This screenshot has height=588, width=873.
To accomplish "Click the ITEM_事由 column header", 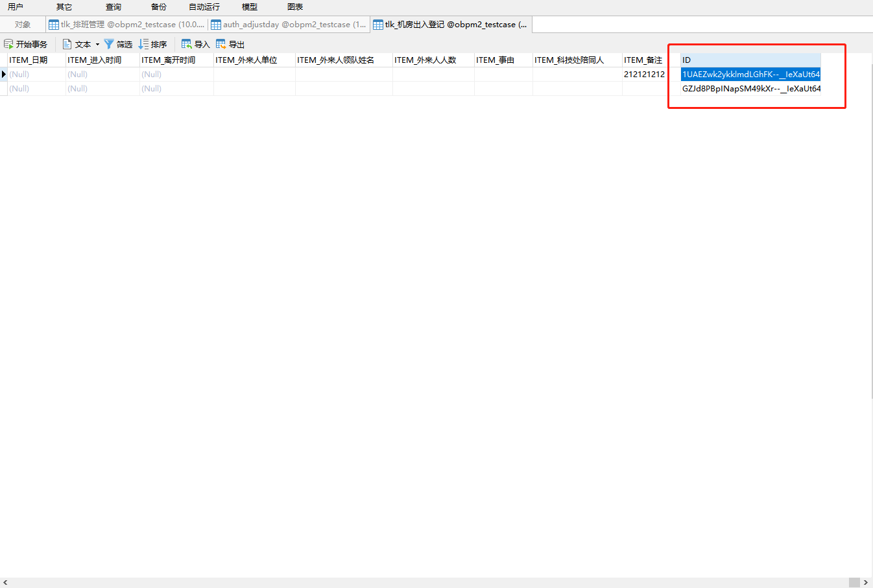I will [x=503, y=60].
